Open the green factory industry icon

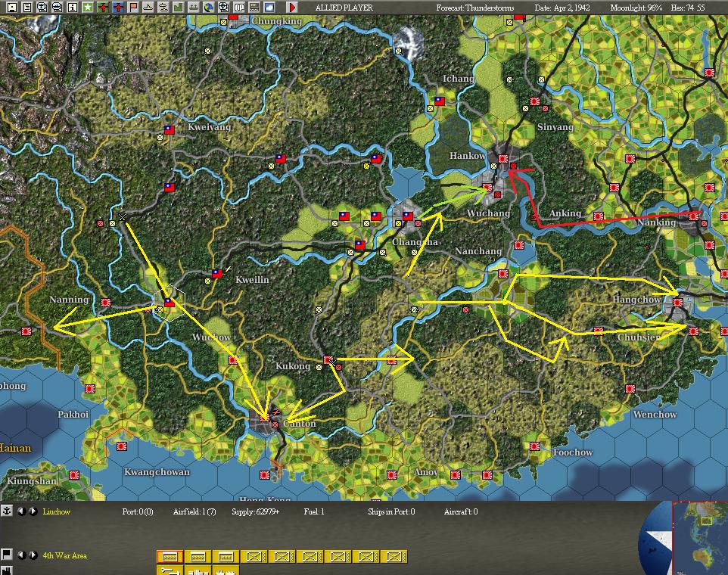(x=179, y=7)
